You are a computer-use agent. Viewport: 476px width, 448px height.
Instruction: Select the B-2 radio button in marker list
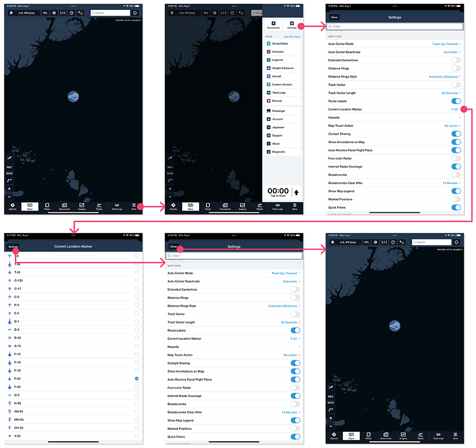137,329
